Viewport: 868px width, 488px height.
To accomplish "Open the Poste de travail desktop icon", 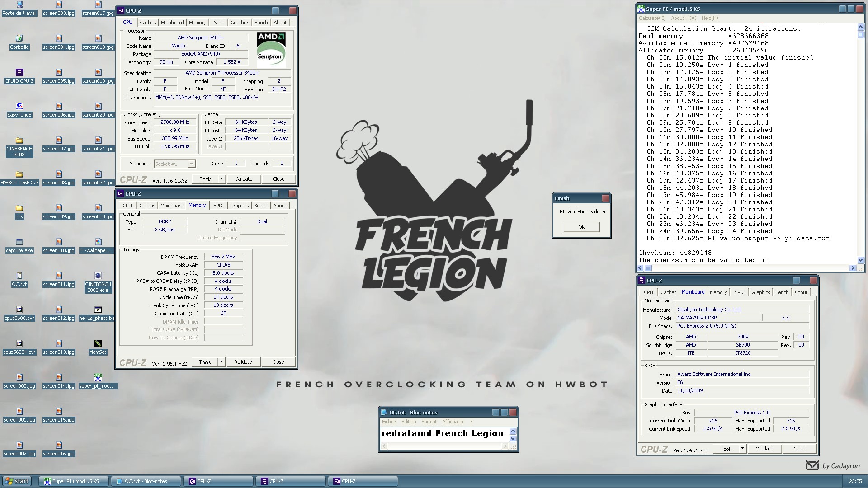I will point(19,9).
